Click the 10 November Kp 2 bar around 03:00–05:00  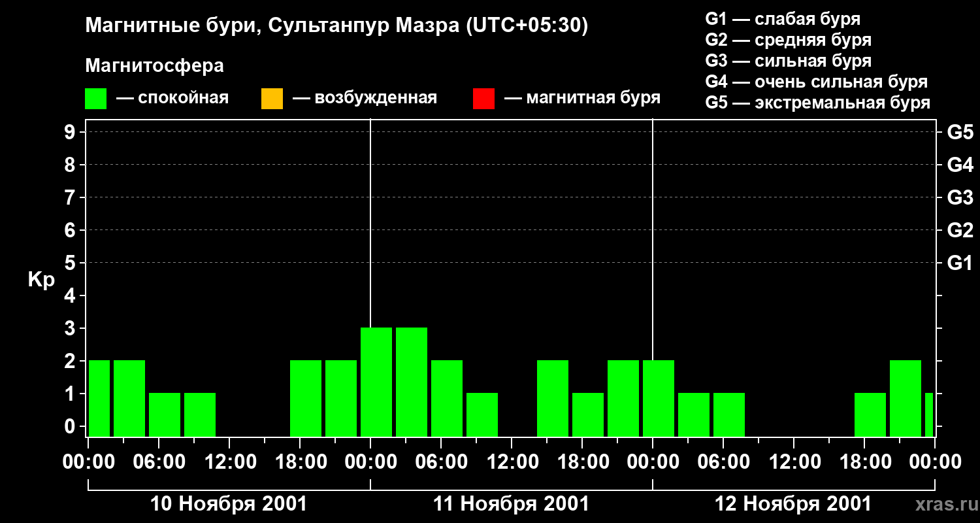129,398
